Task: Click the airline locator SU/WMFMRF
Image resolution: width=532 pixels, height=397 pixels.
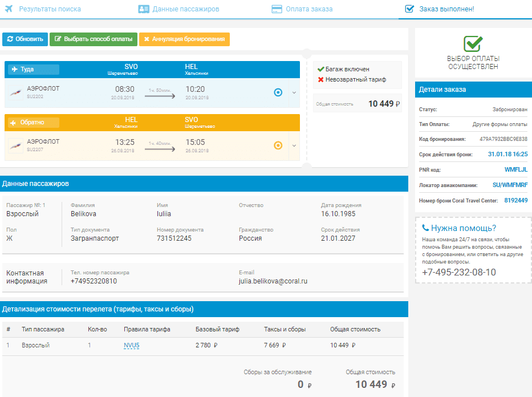Action: point(510,185)
